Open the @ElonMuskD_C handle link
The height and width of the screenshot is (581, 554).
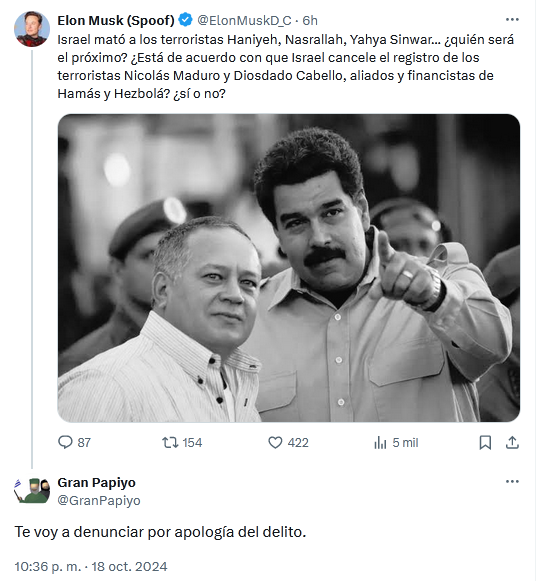pos(244,20)
